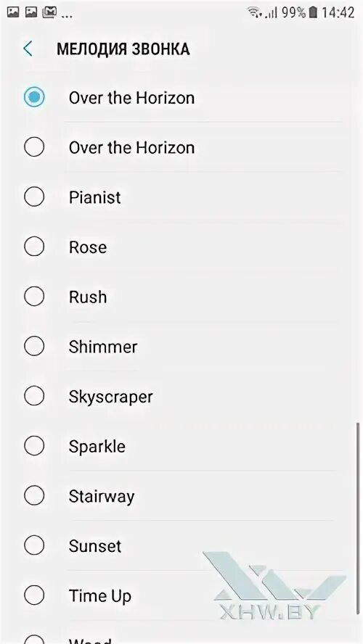Tap the second image notification icon
This screenshot has width=363, height=644.
point(31,13)
